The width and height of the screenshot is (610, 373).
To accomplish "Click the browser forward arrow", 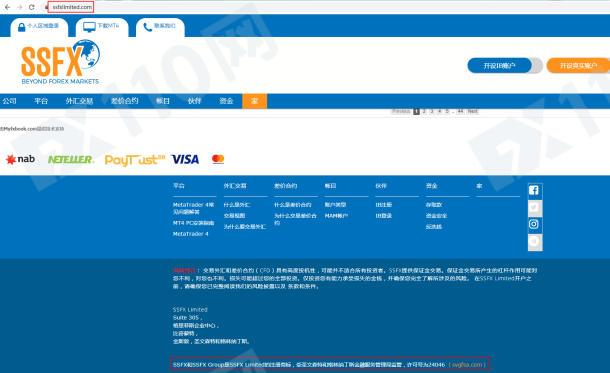I will [x=19, y=7].
